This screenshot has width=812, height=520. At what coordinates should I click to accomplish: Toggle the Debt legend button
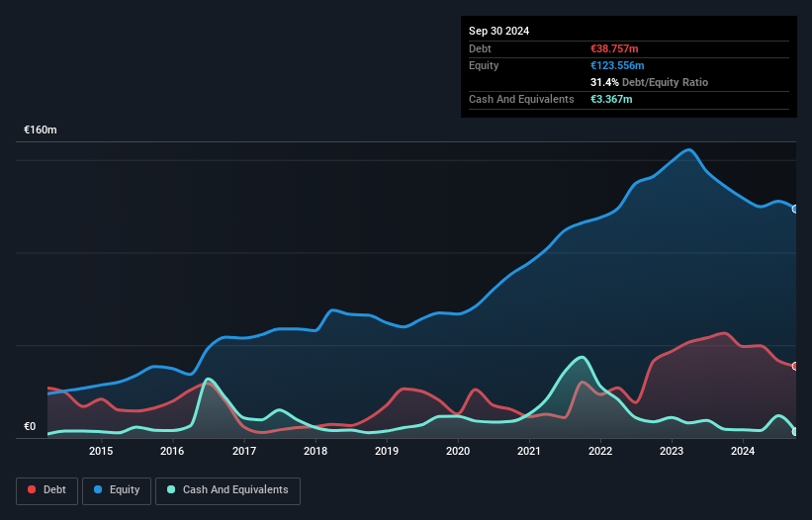coord(47,490)
